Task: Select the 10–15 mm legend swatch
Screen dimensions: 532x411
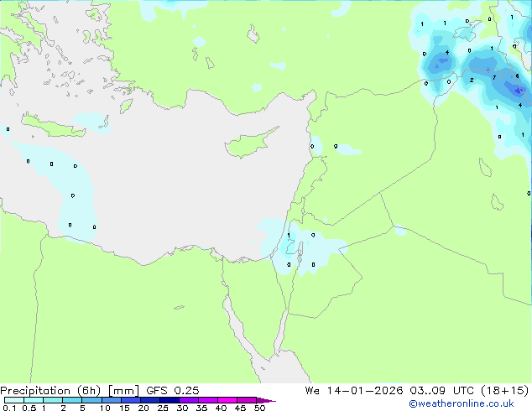Action: point(112,400)
